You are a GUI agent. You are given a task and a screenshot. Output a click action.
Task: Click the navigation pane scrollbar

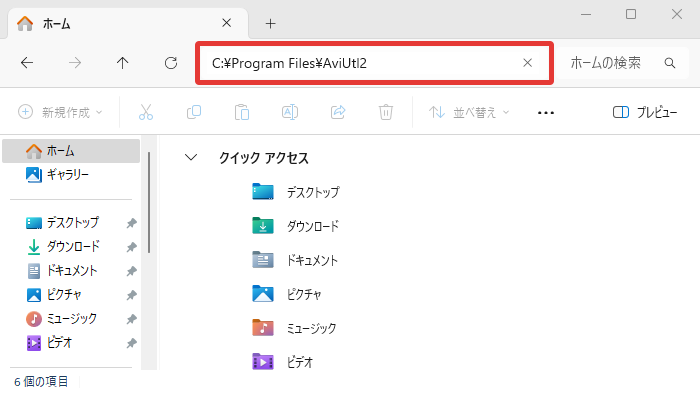[x=149, y=203]
